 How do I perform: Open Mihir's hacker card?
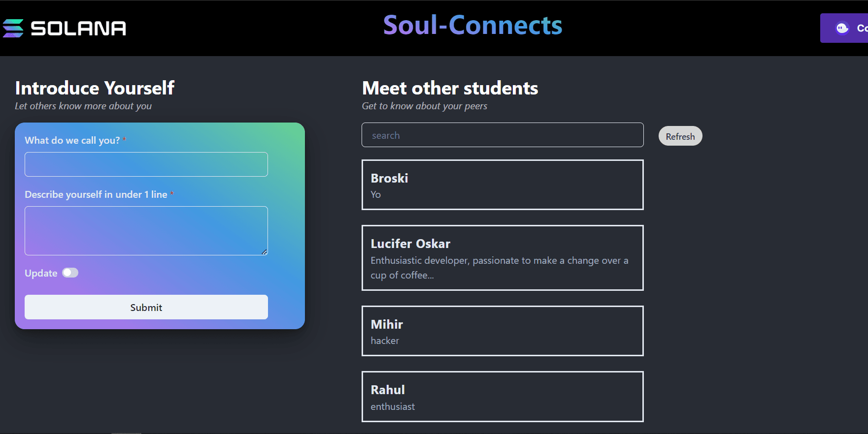tap(502, 331)
